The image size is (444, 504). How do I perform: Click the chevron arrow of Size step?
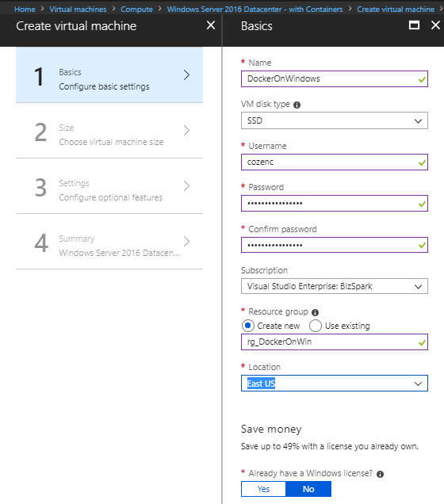point(186,131)
